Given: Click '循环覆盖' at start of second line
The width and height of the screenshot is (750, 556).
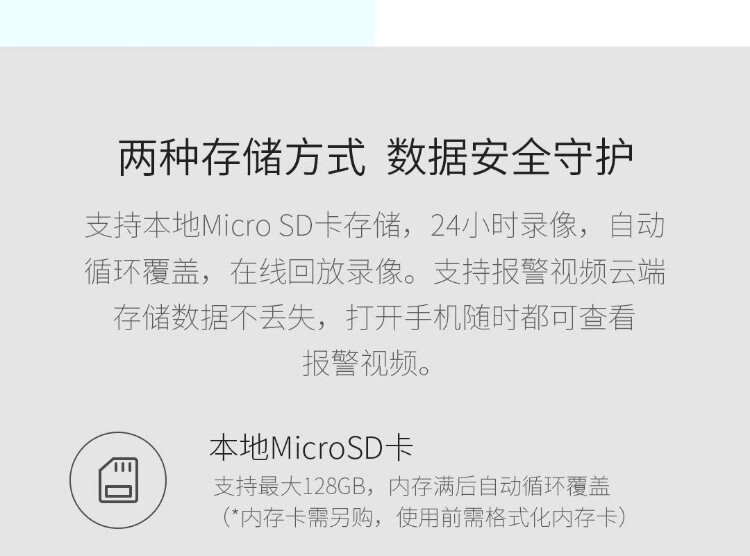Looking at the screenshot, I should pos(142,271).
